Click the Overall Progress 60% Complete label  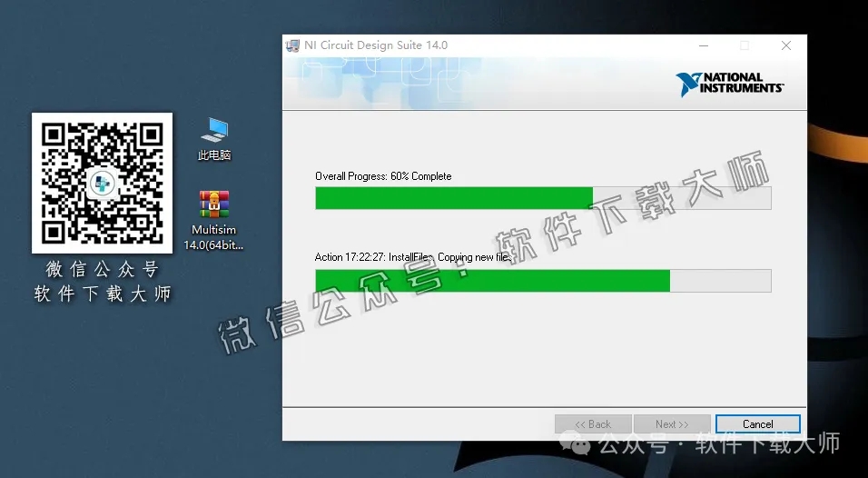[x=383, y=176]
